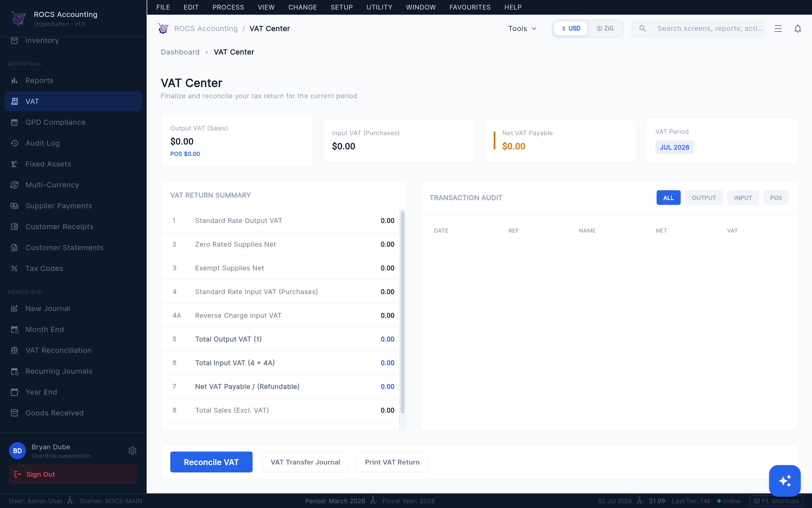Select Net VAT Payable / (Refundable) row
This screenshot has height=508, width=812.
280,386
